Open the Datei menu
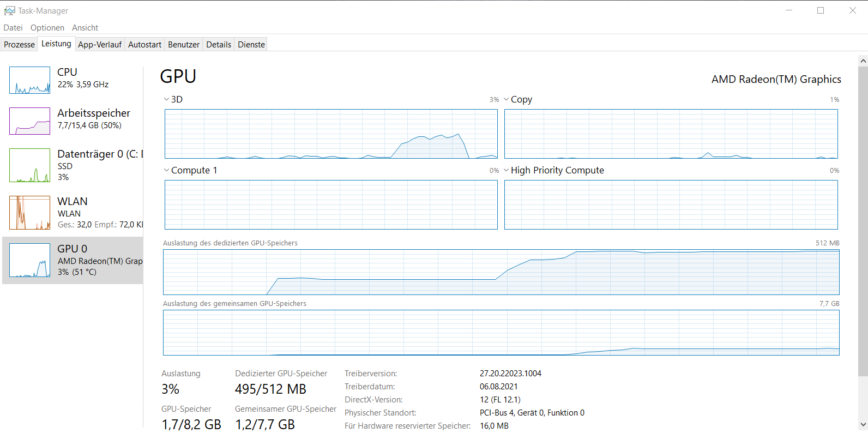This screenshot has height=439, width=868. click(13, 28)
